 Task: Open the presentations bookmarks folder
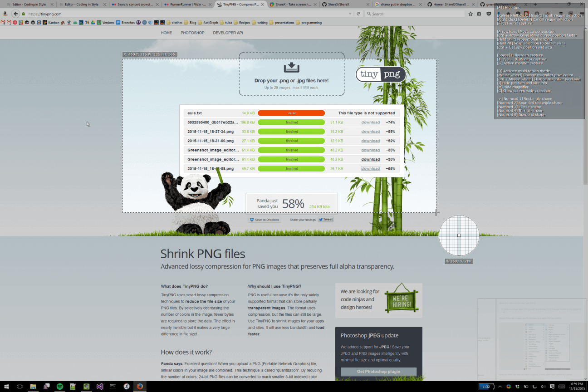(281, 23)
